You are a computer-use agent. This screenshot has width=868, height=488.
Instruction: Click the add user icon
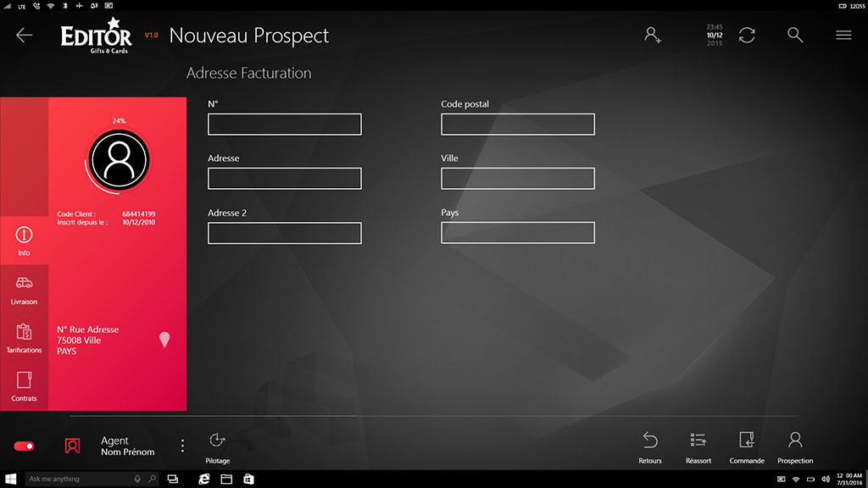pyautogui.click(x=652, y=35)
